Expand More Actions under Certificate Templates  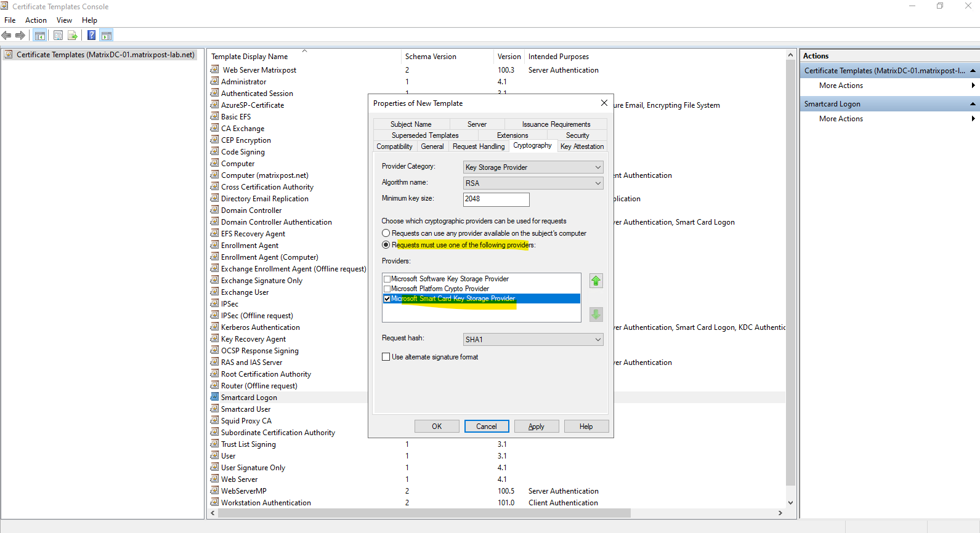pyautogui.click(x=891, y=86)
